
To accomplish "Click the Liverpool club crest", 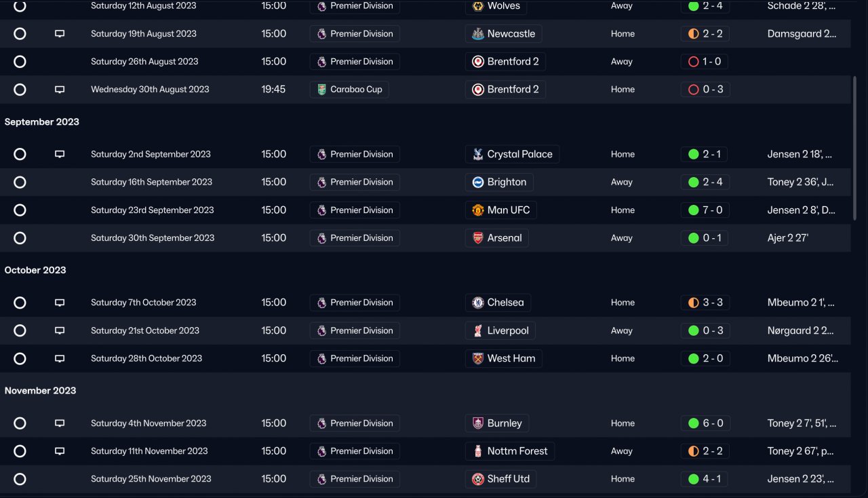I will pyautogui.click(x=478, y=331).
